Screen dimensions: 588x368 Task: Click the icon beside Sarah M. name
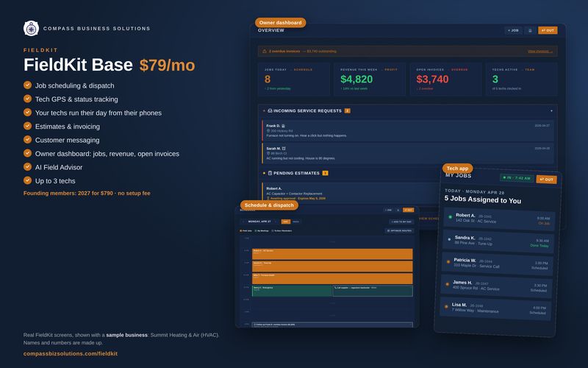[284, 149]
